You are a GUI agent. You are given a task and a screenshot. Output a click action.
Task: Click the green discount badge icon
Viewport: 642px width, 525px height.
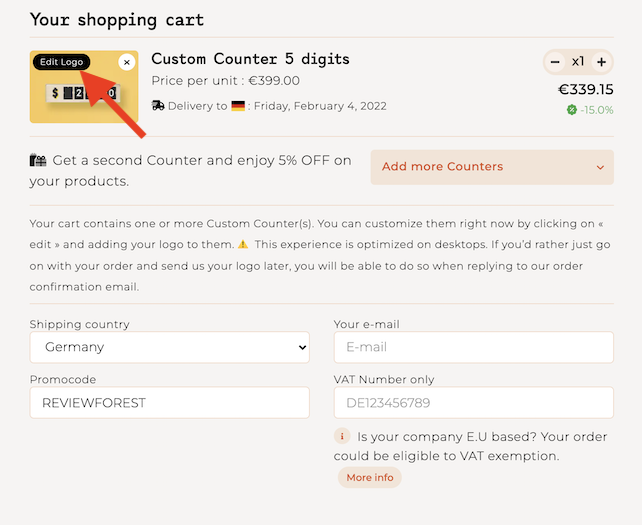click(x=572, y=110)
